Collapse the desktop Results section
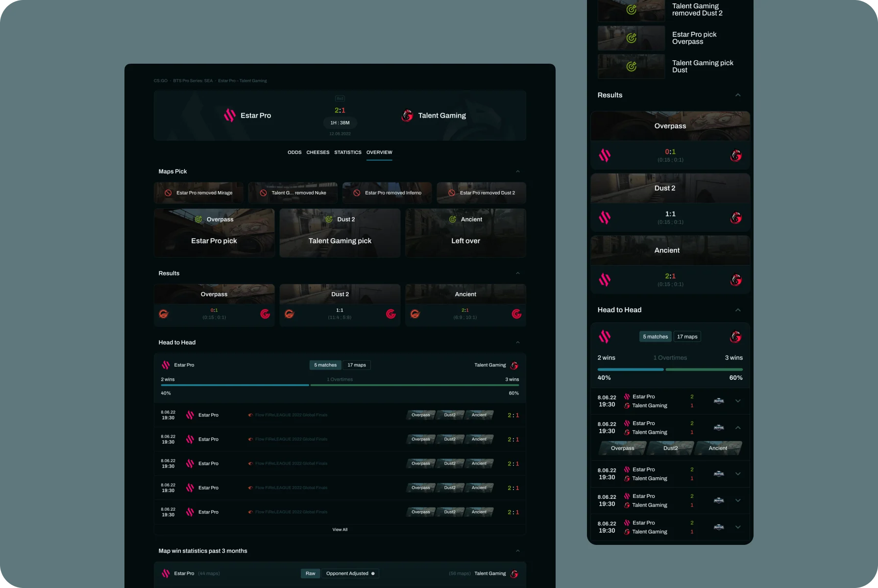 pos(518,273)
